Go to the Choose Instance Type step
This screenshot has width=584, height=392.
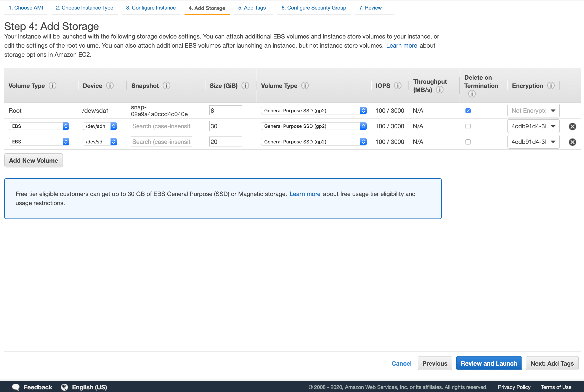(x=85, y=8)
